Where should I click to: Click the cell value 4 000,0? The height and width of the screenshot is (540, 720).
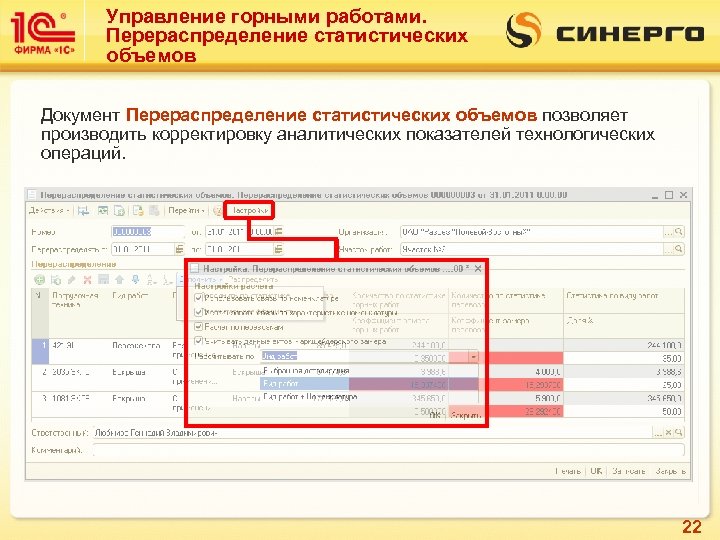[547, 371]
